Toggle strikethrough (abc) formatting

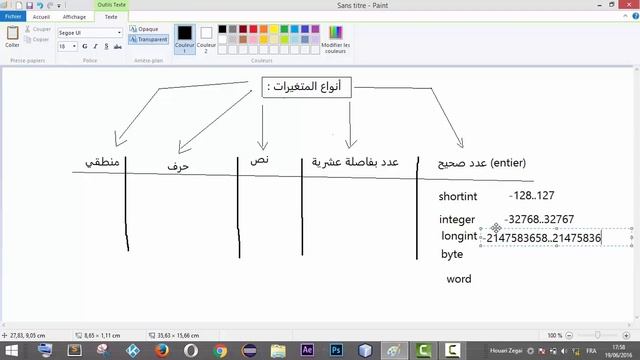[118, 46]
